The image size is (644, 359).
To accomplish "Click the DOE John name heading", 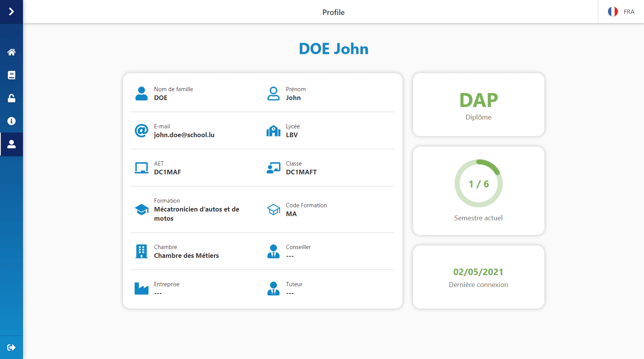I will click(333, 49).
